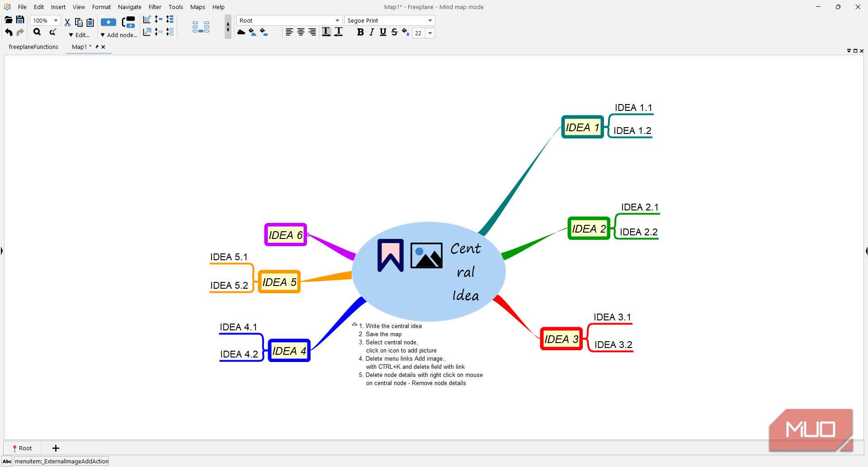Add sibling node with bracket plus icon
This screenshot has height=467, width=868.
[x=129, y=22]
